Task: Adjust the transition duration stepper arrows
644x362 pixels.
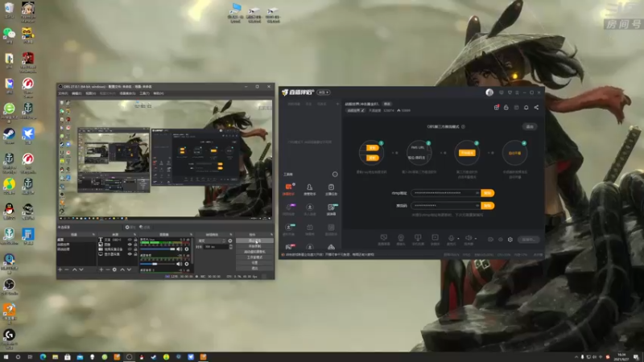Action: tap(231, 247)
